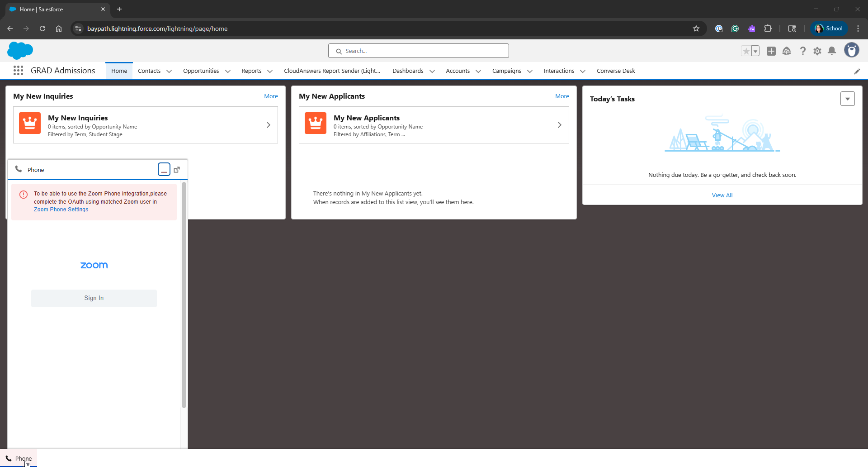Favorite this page with the star icon
The image size is (868, 467).
pos(746,51)
